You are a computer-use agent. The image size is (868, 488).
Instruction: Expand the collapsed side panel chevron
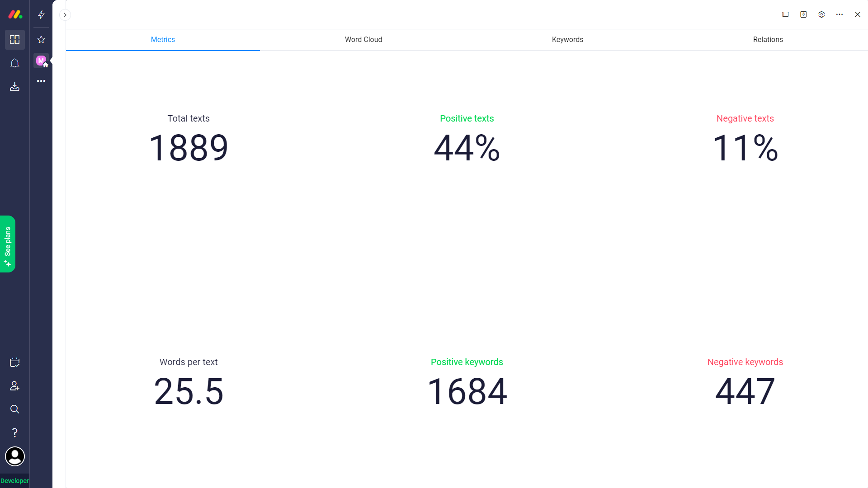(x=65, y=15)
